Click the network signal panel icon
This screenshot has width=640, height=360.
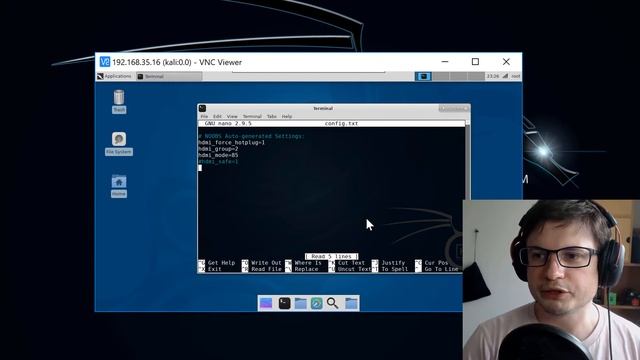505,76
